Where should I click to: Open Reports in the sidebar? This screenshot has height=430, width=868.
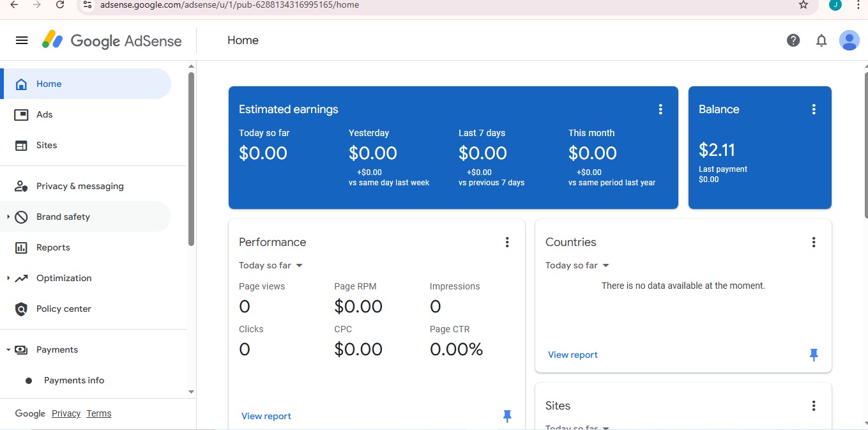[x=86, y=247]
